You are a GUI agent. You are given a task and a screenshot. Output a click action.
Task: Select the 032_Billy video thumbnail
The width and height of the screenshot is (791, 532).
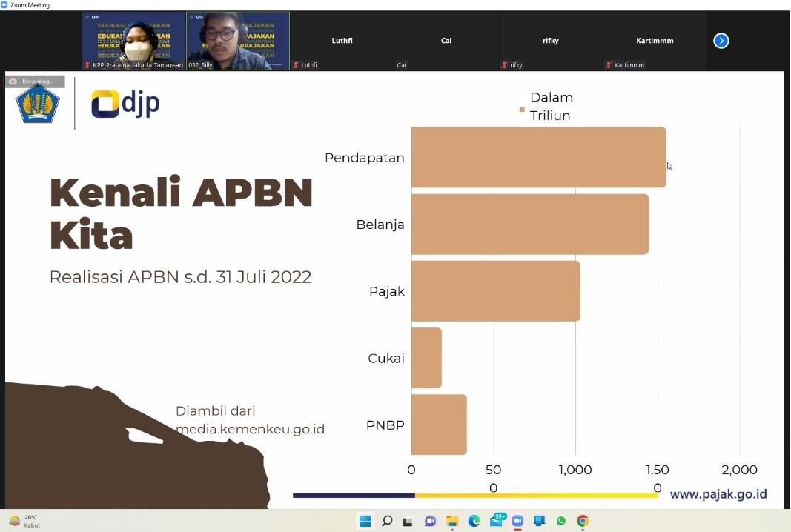point(237,41)
